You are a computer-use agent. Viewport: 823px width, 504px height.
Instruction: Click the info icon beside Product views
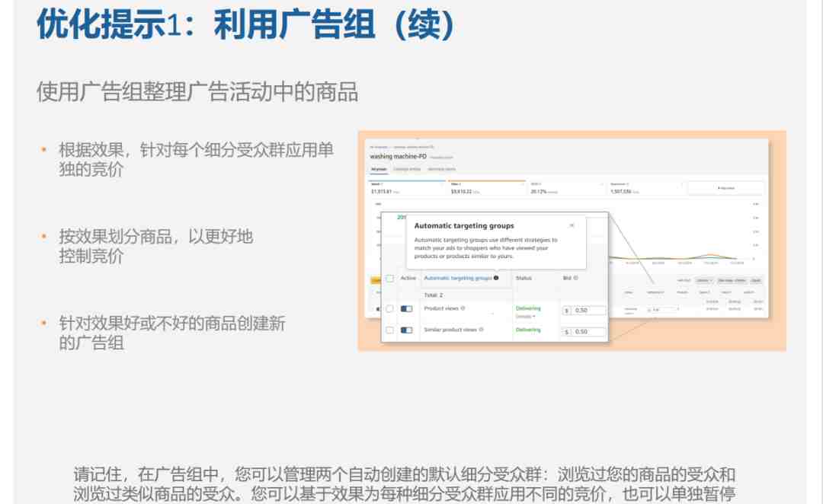pos(463,308)
